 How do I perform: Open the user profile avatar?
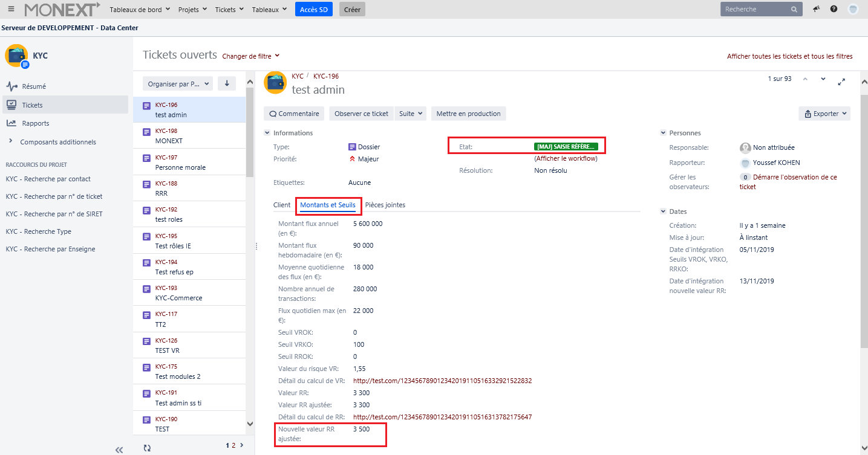(x=853, y=9)
